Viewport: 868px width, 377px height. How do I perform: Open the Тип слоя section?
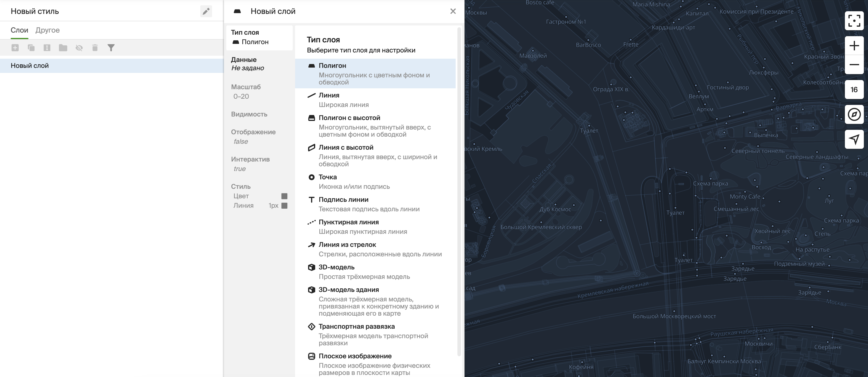(x=259, y=37)
